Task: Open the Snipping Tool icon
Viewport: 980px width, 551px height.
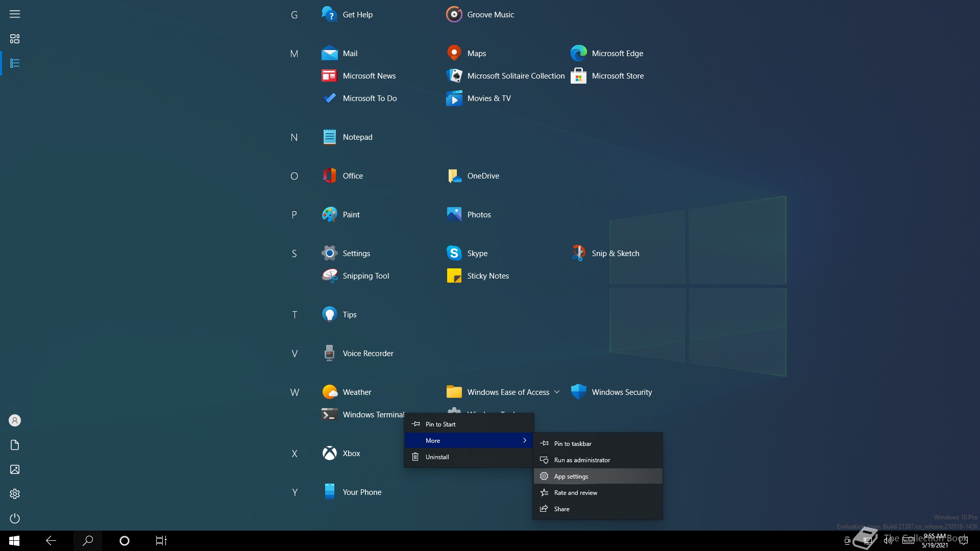Action: (329, 275)
